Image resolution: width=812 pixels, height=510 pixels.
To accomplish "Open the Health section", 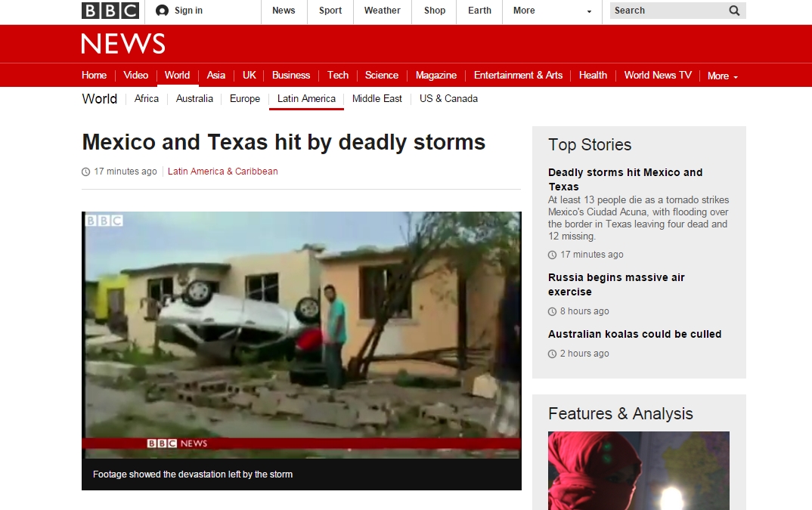I will tap(593, 75).
